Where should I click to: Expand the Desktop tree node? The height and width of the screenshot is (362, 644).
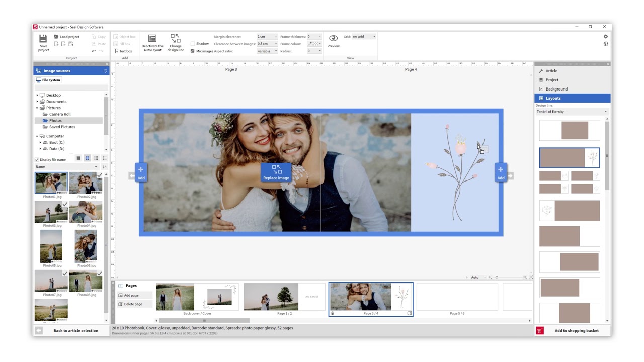[37, 95]
